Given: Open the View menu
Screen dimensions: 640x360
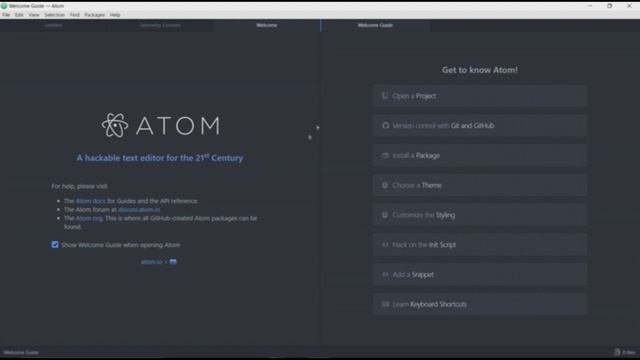Looking at the screenshot, I should (34, 15).
